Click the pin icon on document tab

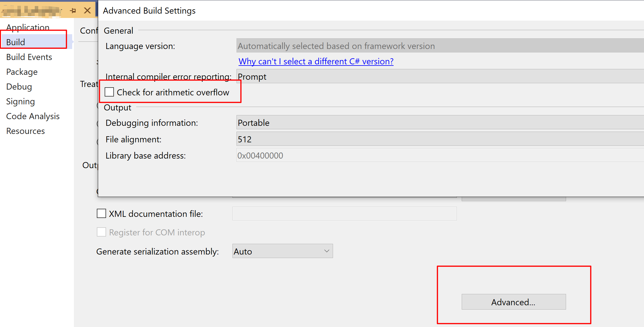coord(73,11)
